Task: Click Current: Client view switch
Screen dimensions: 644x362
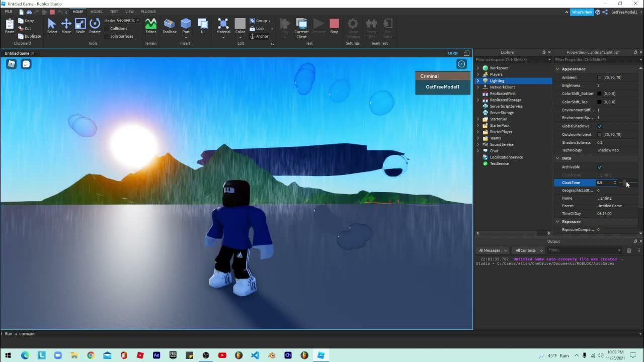Action: click(x=301, y=28)
